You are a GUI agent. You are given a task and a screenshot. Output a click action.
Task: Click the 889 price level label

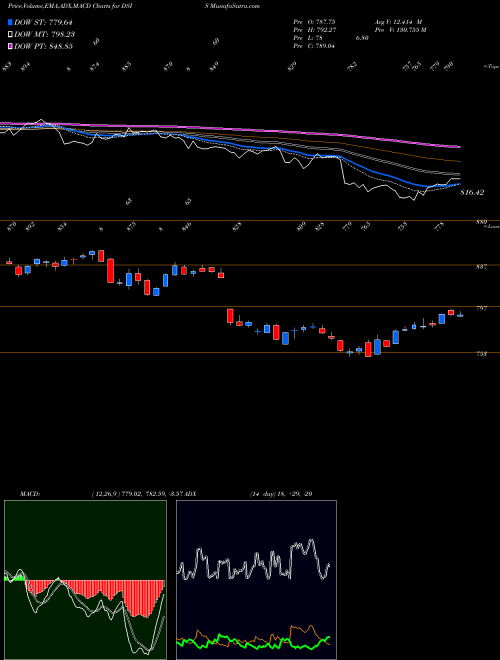pyautogui.click(x=481, y=222)
